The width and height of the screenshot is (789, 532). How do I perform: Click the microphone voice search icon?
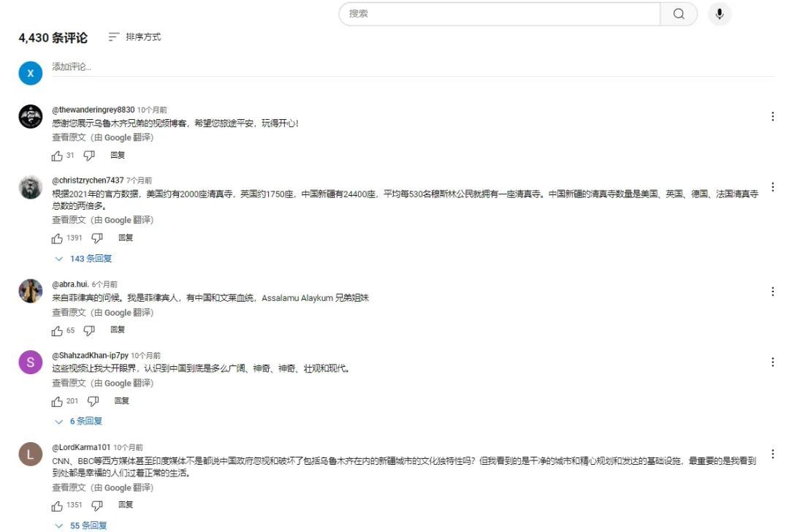coord(719,14)
